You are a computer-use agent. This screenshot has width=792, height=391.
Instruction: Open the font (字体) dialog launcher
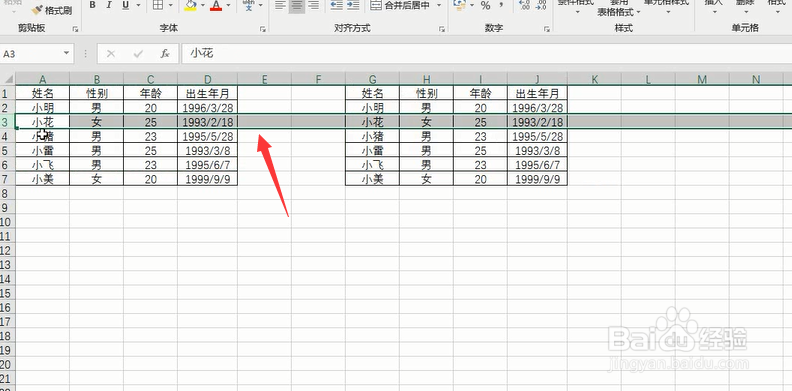[263, 29]
